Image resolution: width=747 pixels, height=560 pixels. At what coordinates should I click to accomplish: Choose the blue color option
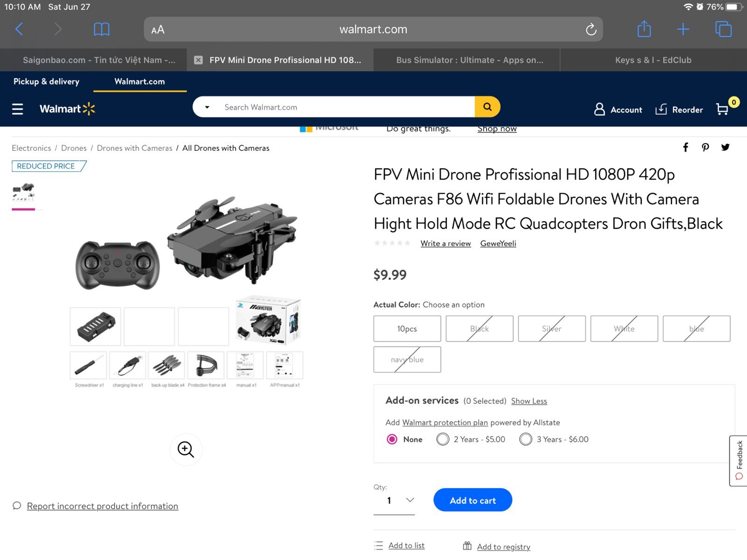(x=697, y=329)
